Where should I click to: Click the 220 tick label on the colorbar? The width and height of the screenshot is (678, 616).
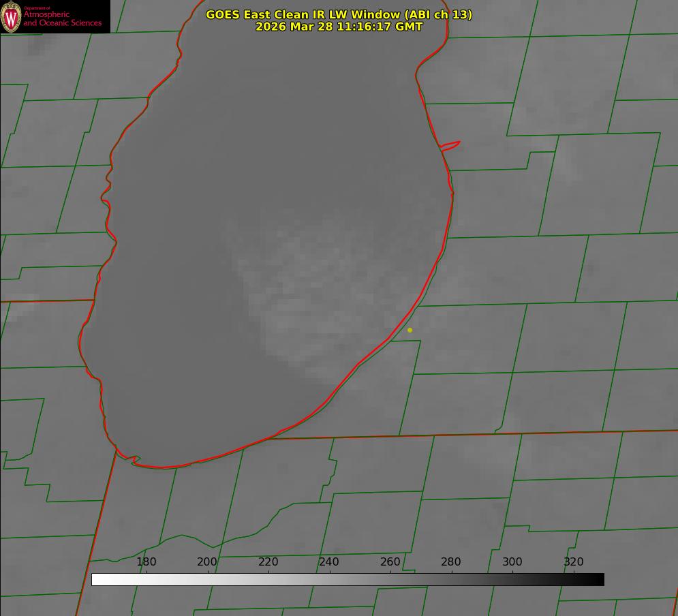[x=268, y=561]
